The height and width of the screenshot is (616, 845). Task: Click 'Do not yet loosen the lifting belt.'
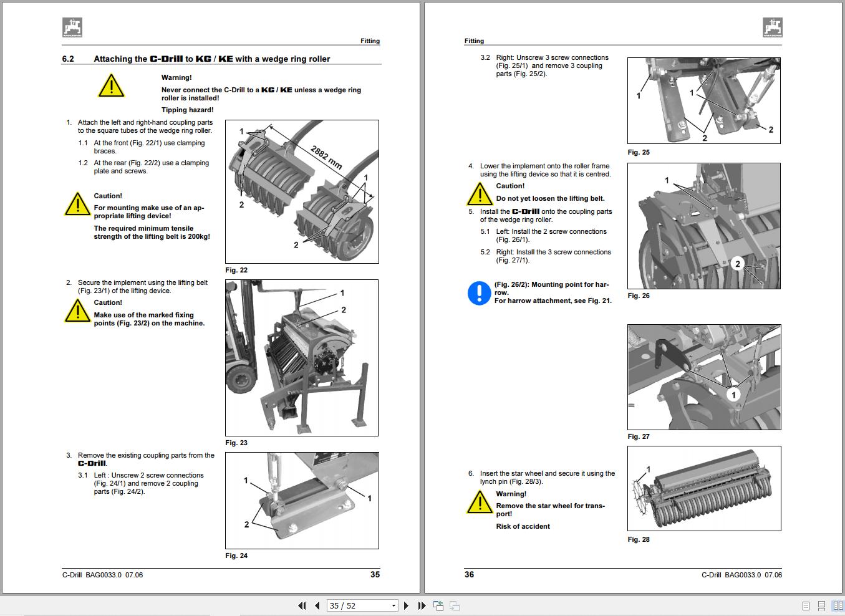[550, 198]
